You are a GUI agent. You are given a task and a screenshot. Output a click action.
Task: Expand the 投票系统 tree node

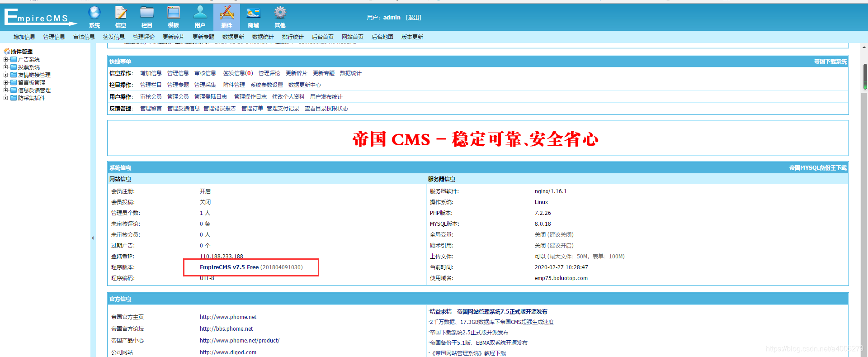coord(6,67)
